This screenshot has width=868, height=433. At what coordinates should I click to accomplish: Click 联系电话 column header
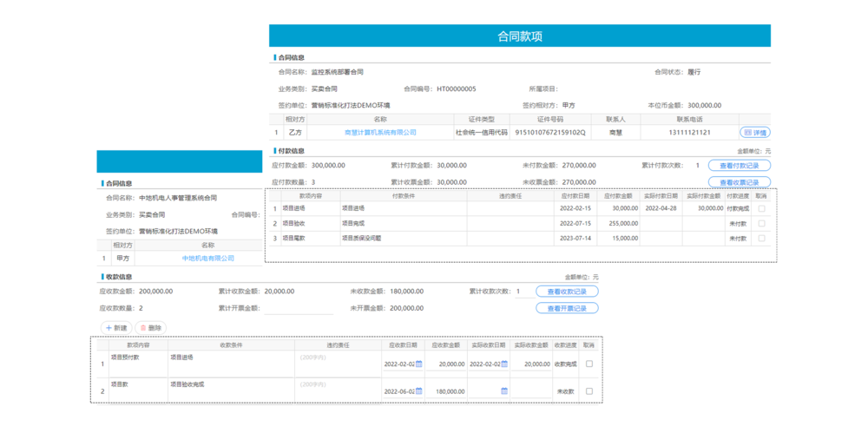(689, 119)
